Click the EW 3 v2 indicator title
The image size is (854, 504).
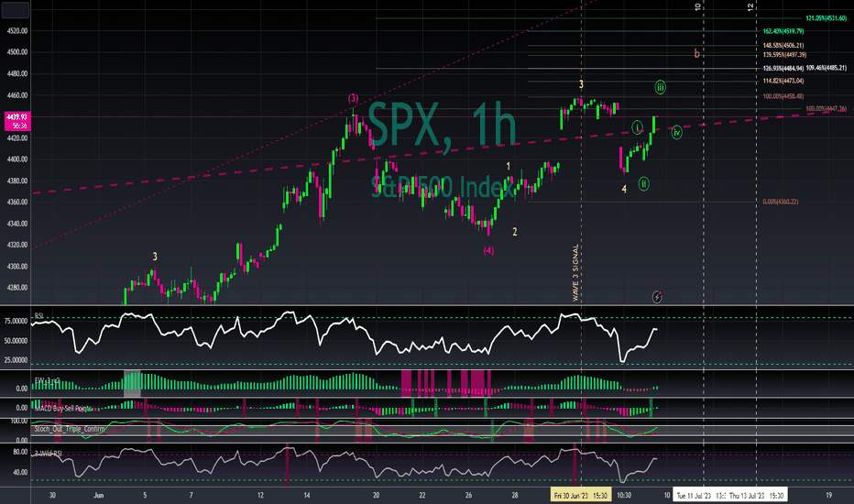click(48, 381)
